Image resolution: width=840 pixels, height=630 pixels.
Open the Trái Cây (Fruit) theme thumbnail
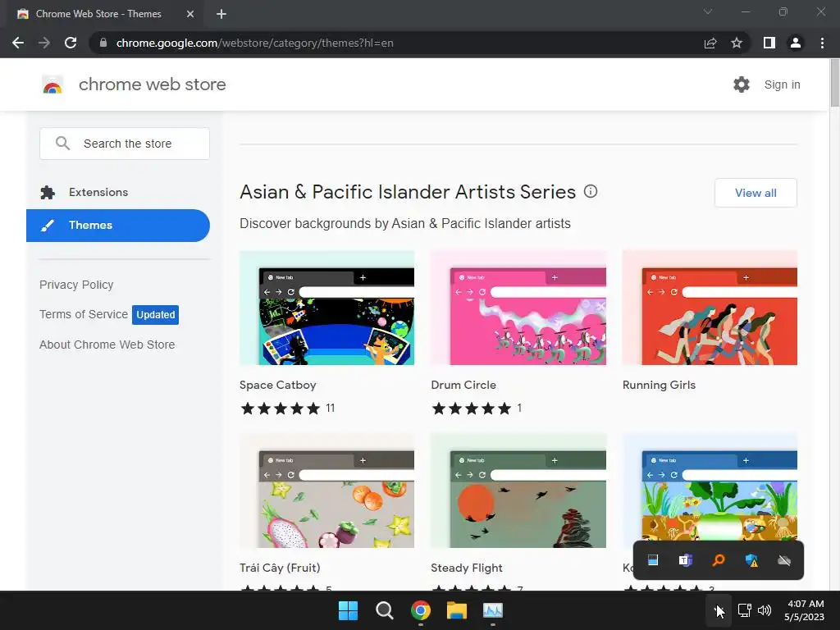click(x=326, y=491)
